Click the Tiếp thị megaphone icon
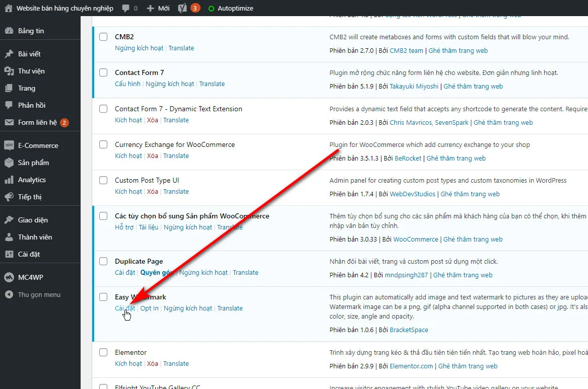This screenshot has height=389, width=588. coord(9,197)
